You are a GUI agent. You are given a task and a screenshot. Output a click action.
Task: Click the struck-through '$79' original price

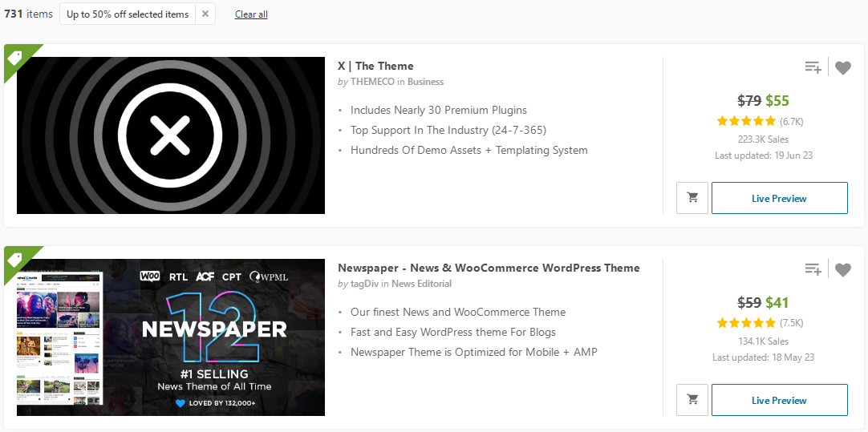pos(749,101)
